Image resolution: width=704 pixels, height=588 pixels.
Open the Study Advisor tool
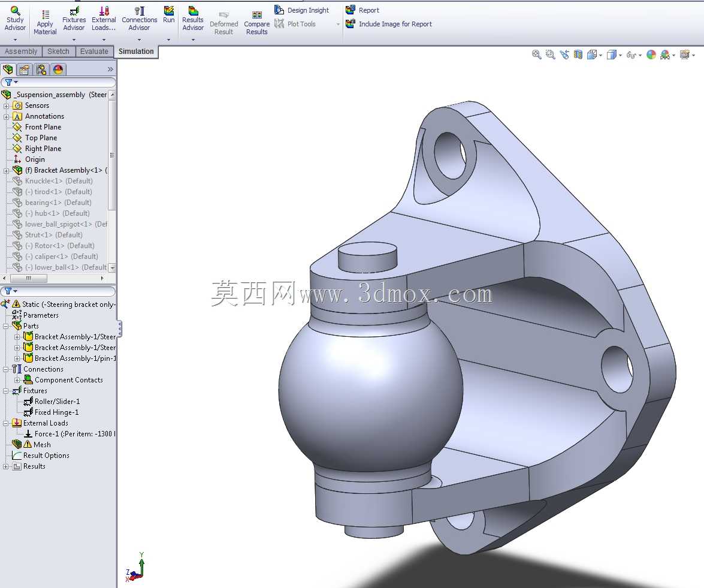15,19
